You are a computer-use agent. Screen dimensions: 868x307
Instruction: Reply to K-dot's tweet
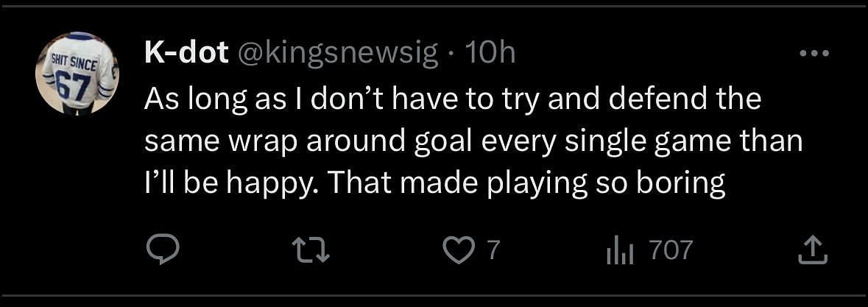[162, 251]
